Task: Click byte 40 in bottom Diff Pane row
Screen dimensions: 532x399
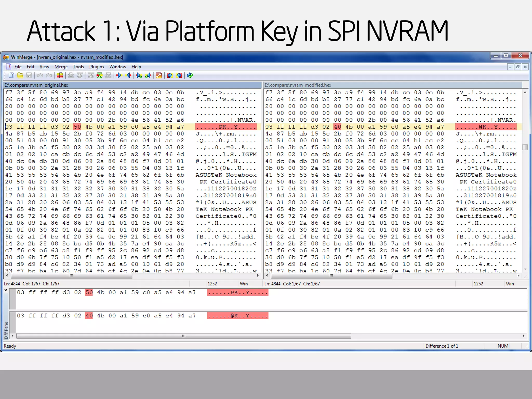Action: coord(89,316)
